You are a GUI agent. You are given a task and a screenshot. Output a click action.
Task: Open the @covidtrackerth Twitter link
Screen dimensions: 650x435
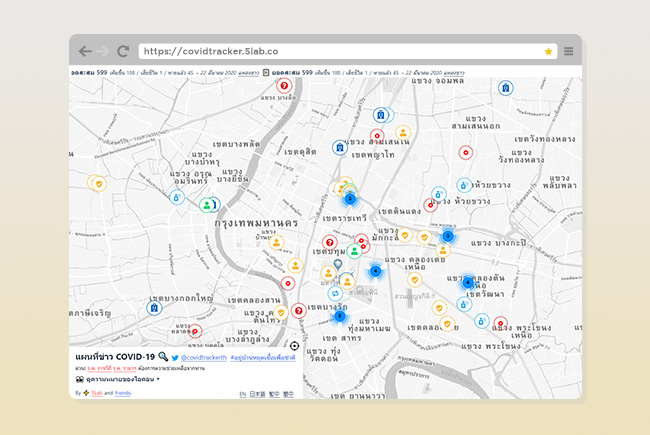[x=203, y=357]
